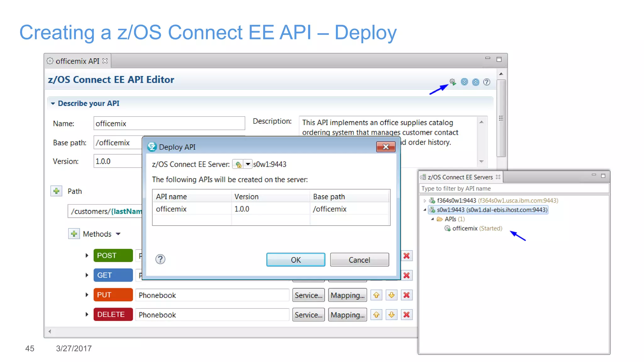
Task: Click the description scroll down arrow
Action: point(481,162)
